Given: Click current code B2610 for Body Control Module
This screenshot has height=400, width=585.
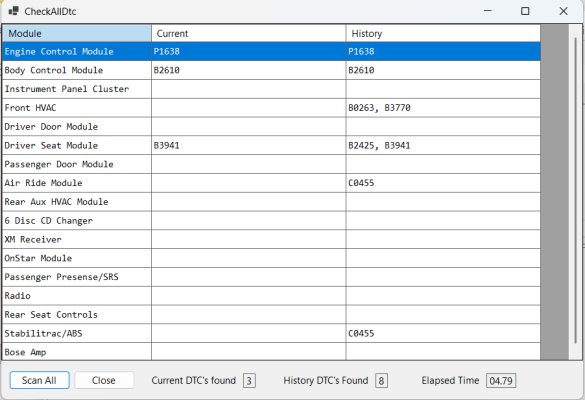Looking at the screenshot, I should click(166, 70).
